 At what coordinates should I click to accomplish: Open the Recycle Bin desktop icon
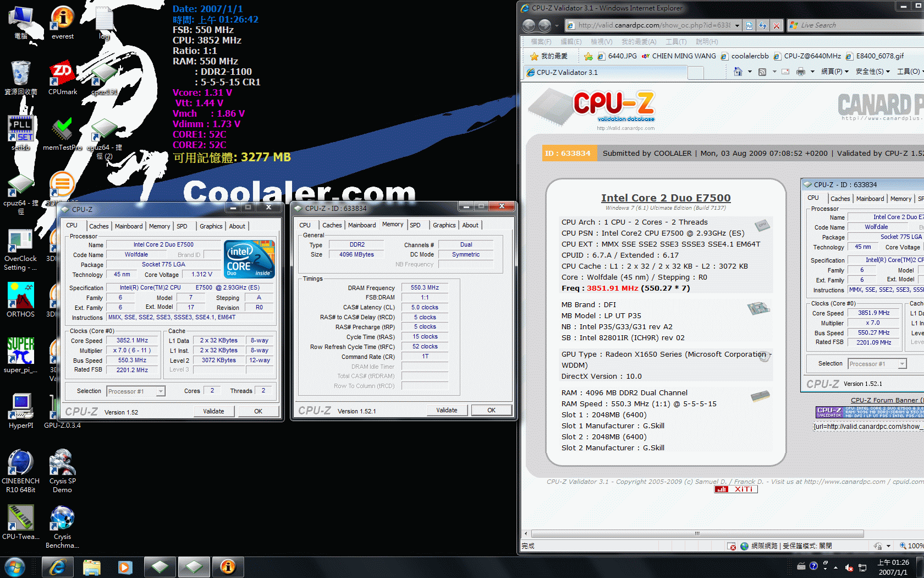pyautogui.click(x=21, y=78)
